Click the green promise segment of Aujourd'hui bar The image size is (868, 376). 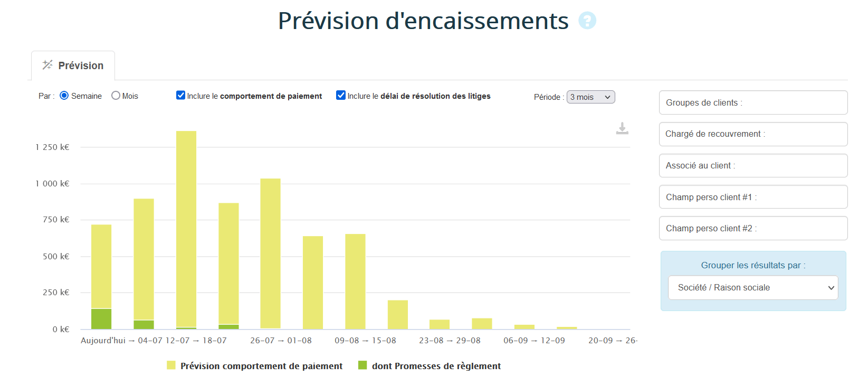click(x=101, y=319)
